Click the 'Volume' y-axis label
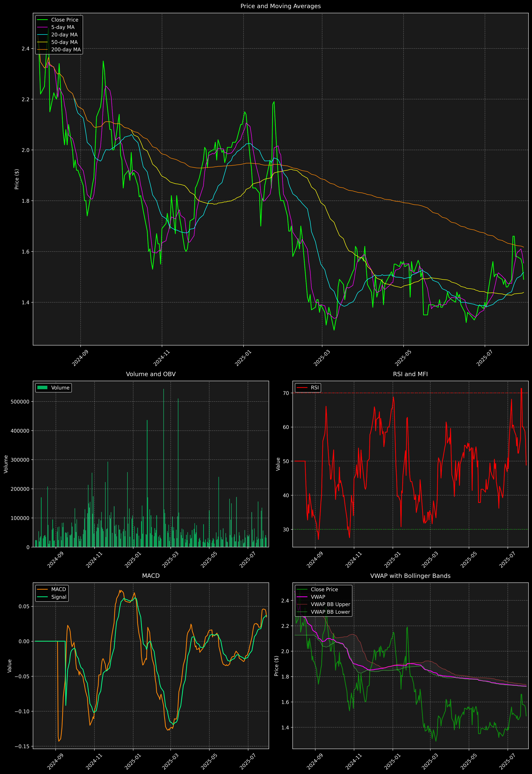Image resolution: width=532 pixels, height=774 pixels. coord(6,464)
